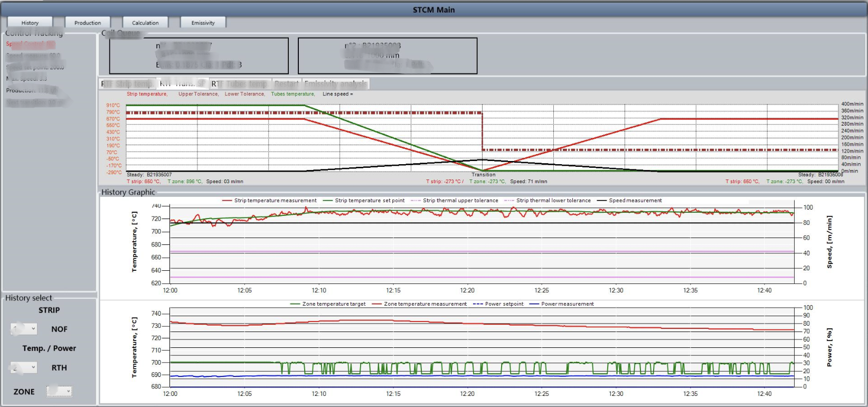Click the 'History select' panel heading
Viewport: 868px width, 407px height.
pos(29,298)
